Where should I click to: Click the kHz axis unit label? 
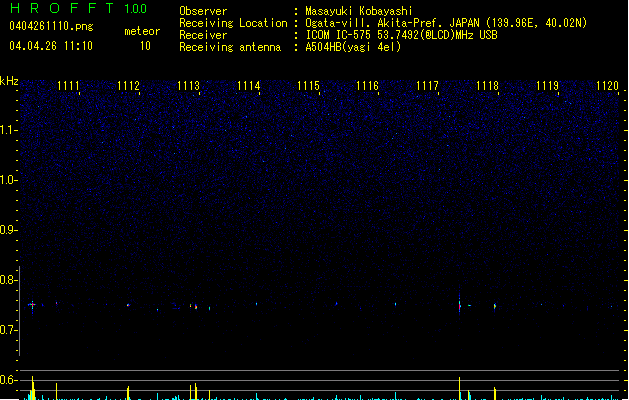[x=9, y=81]
